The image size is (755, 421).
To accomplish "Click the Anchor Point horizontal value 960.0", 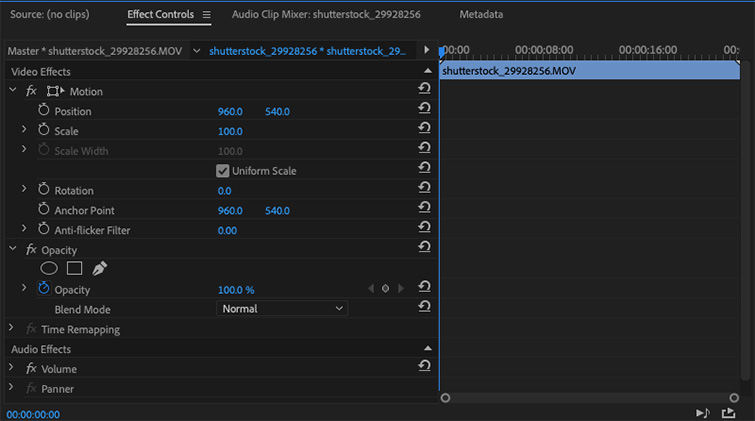I will point(230,211).
